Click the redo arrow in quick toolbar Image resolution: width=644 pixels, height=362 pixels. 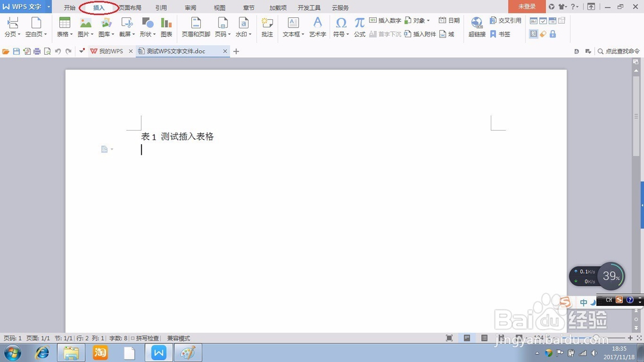(x=69, y=52)
